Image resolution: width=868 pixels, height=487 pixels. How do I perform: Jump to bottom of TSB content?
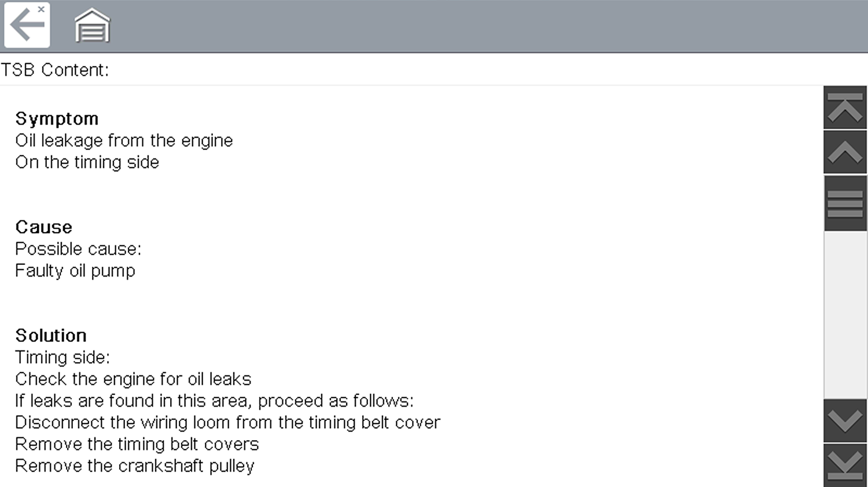tap(845, 465)
